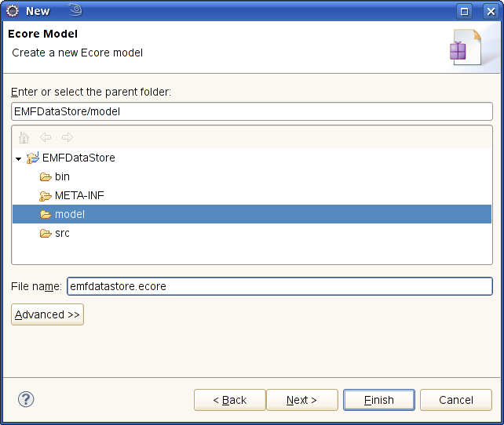
Task: Select the META-INF folder label
Action: 79,195
